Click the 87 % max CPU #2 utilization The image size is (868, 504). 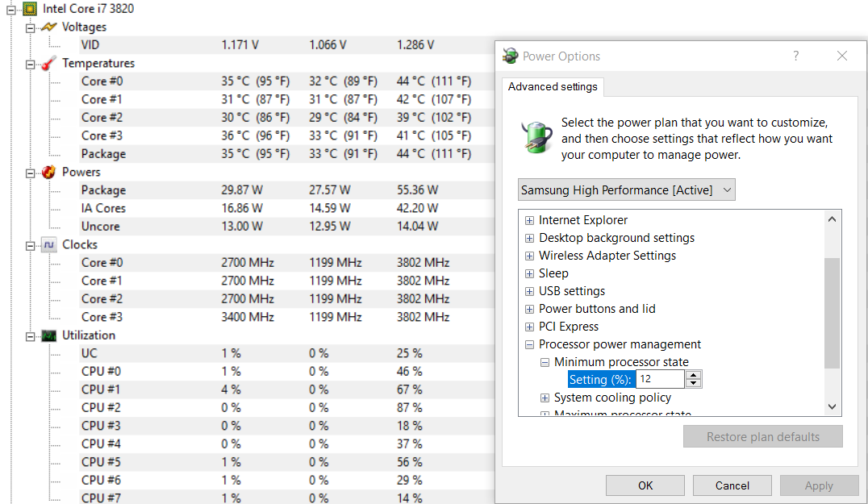click(x=409, y=408)
